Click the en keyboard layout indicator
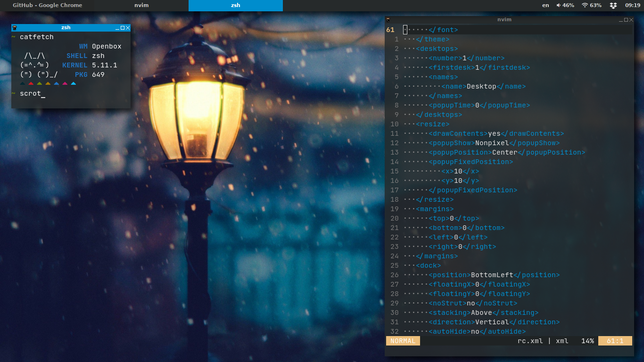 click(x=545, y=5)
